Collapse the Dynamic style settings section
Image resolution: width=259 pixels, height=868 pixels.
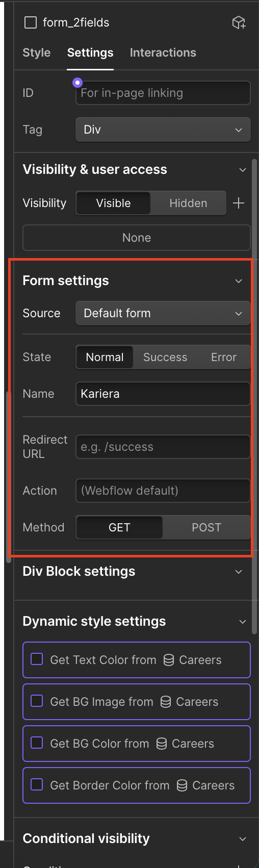(x=242, y=622)
